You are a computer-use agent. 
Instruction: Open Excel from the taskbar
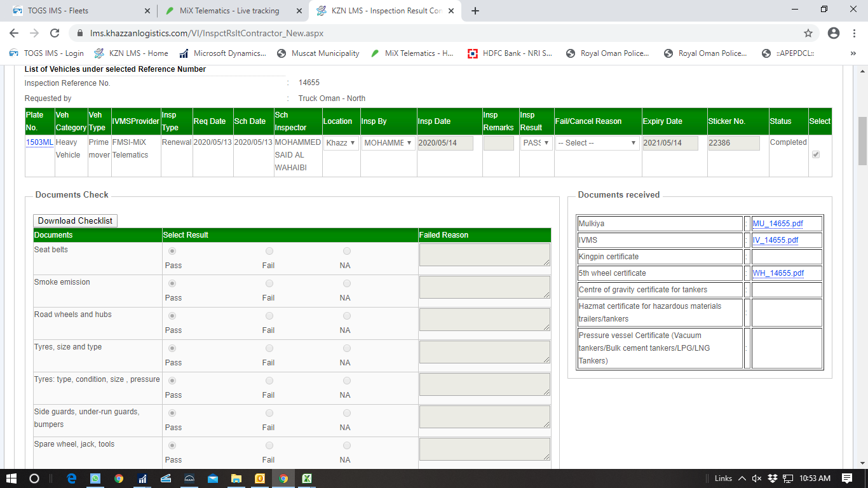[306, 478]
